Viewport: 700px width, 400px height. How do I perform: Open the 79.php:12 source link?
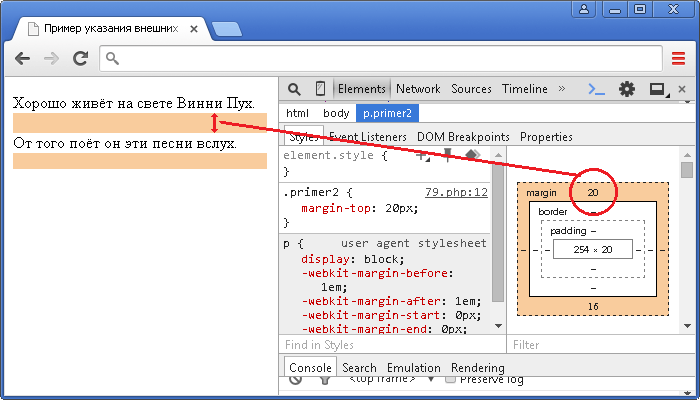coord(456,192)
